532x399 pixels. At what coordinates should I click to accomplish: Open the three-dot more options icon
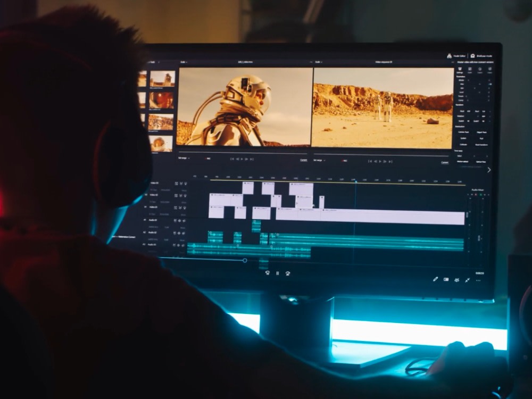[478, 280]
